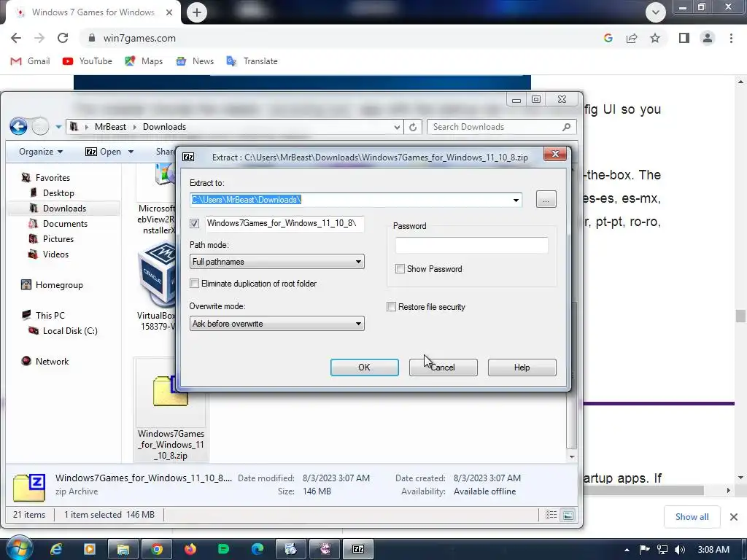747x560 pixels.
Task: Click the win7games.com address bar
Action: pyautogui.click(x=139, y=38)
